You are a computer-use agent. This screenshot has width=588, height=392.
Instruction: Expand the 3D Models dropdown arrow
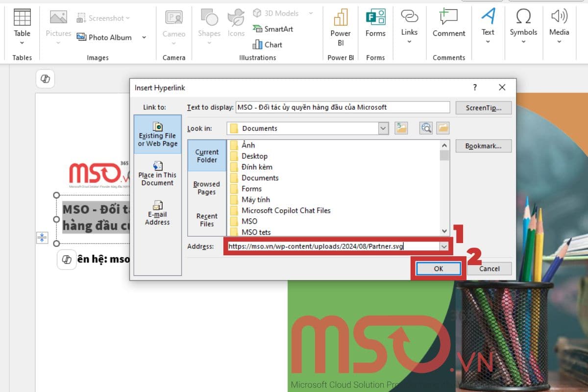311,13
